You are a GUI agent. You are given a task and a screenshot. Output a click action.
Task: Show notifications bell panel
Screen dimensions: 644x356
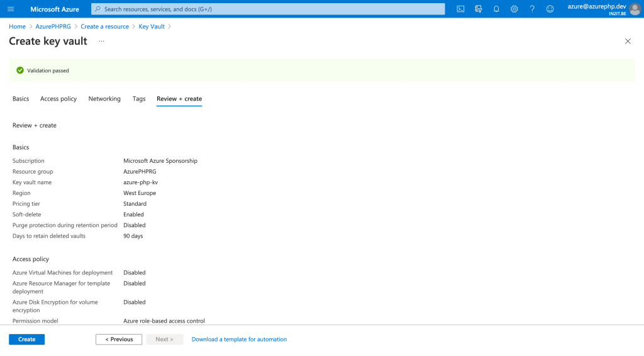tap(496, 9)
